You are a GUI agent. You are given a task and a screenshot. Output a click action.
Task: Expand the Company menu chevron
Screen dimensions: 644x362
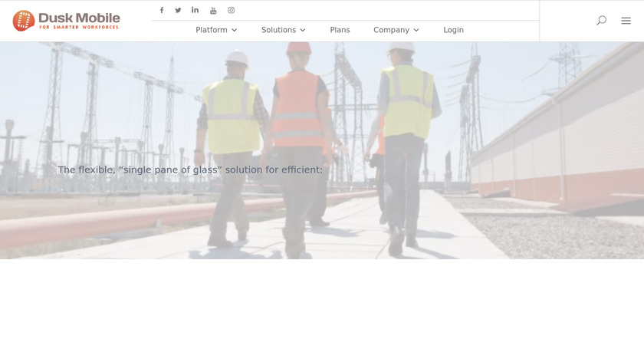(x=416, y=30)
